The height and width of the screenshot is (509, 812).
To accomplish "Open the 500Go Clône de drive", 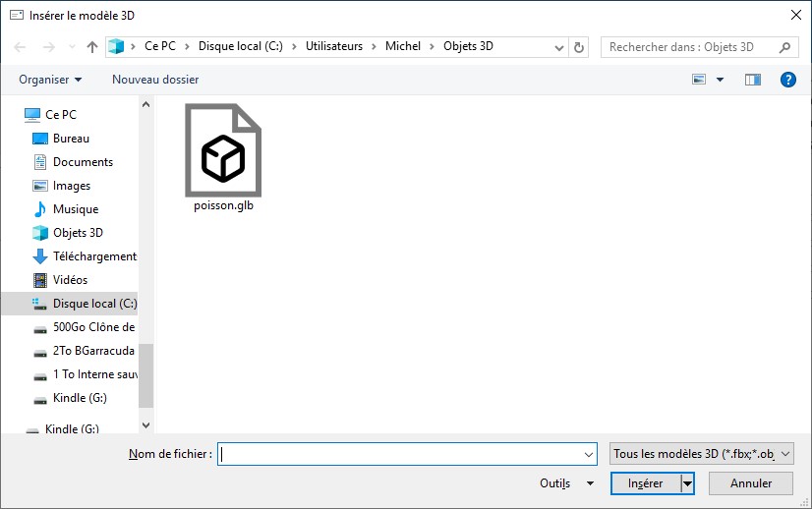I will tap(93, 327).
